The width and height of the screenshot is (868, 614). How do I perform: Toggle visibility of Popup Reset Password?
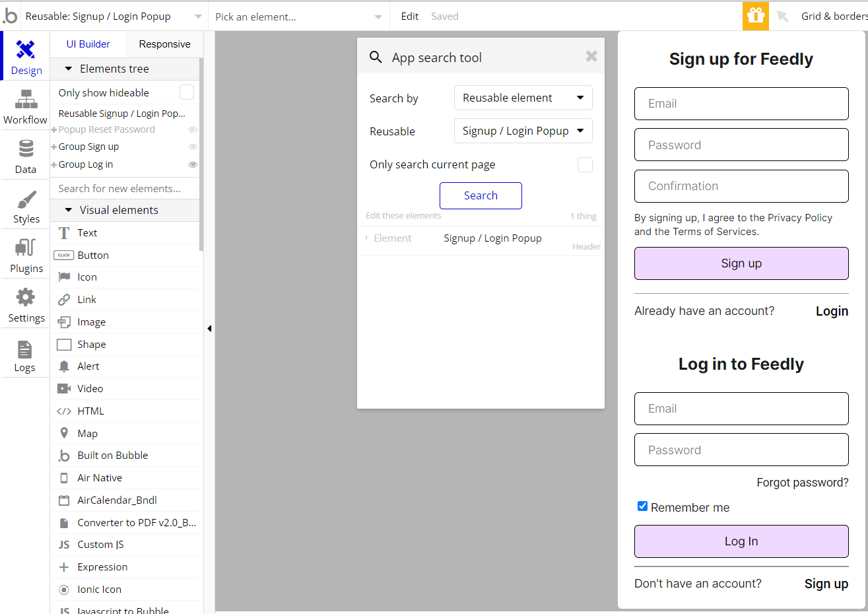[193, 130]
